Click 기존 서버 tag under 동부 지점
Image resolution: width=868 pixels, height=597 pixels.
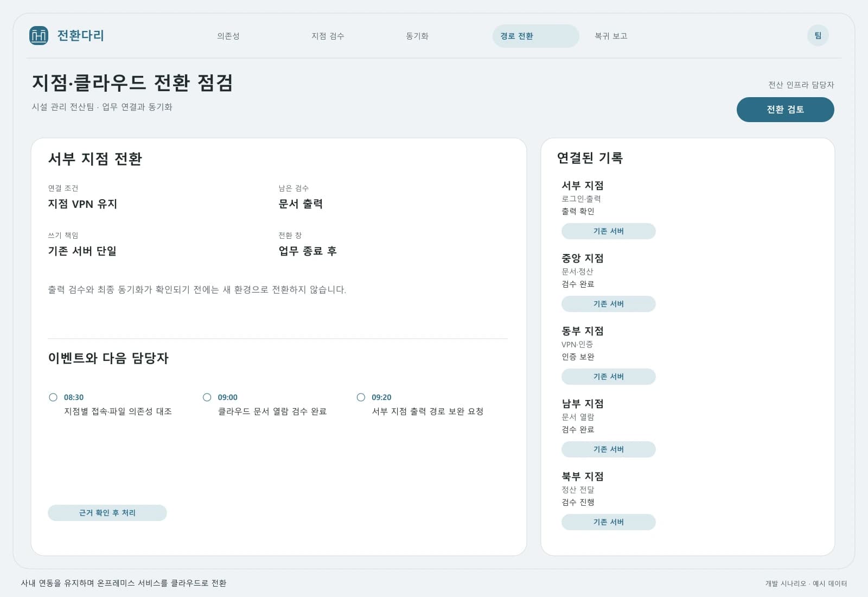609,377
